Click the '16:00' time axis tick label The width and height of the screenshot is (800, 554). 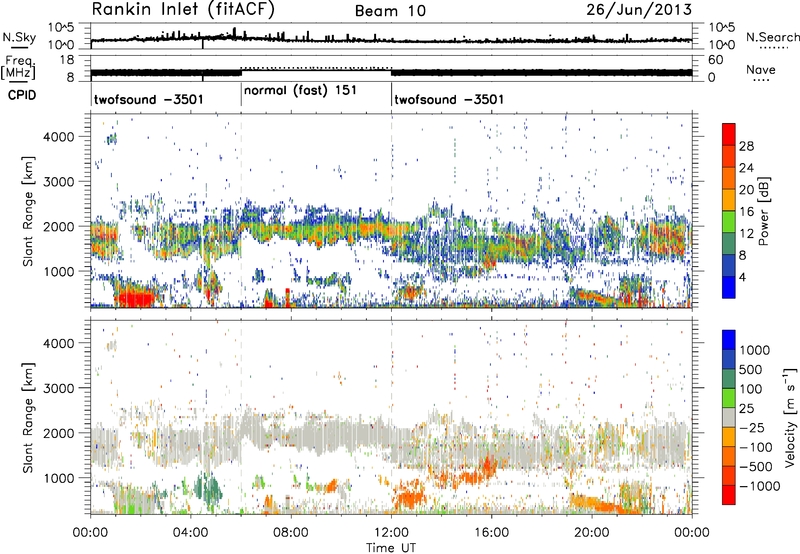click(x=491, y=533)
